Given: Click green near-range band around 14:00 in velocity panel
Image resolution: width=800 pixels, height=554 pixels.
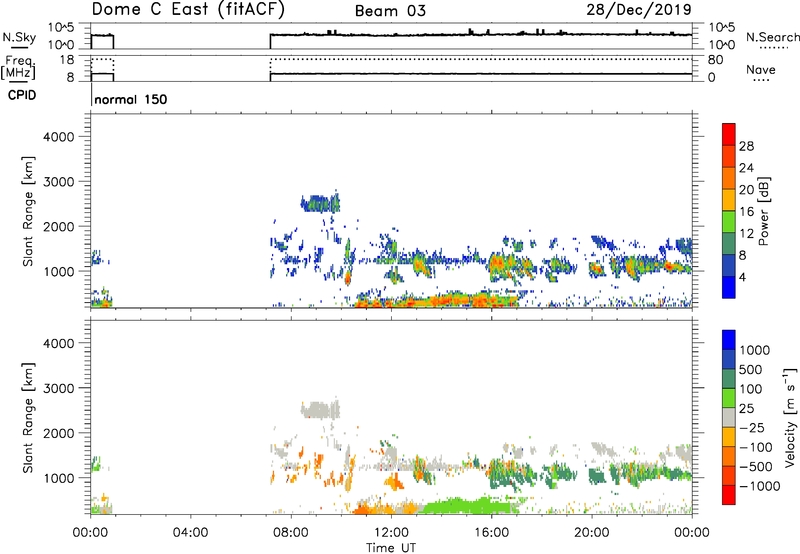Looking at the screenshot, I should pyautogui.click(x=467, y=506).
